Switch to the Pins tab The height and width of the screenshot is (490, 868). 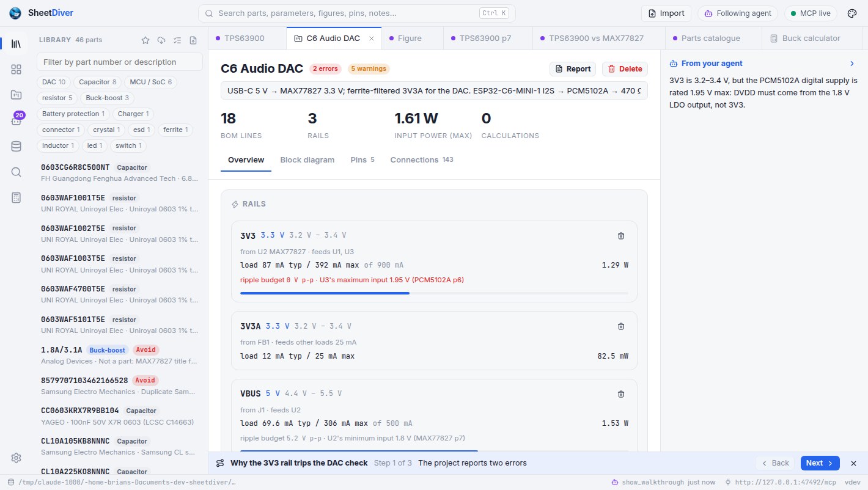(362, 160)
